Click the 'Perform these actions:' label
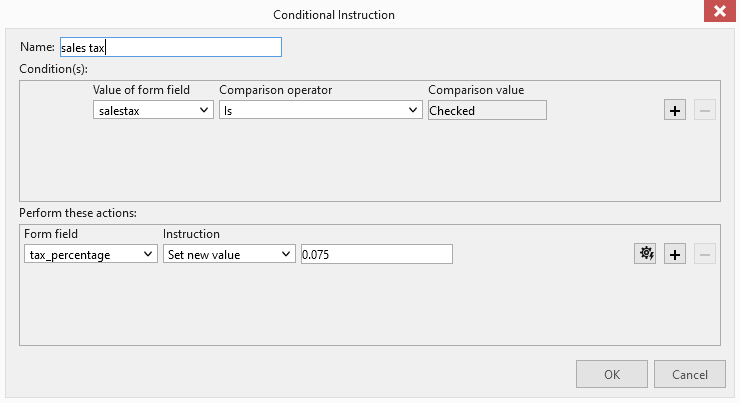This screenshot has width=740, height=403. click(78, 213)
